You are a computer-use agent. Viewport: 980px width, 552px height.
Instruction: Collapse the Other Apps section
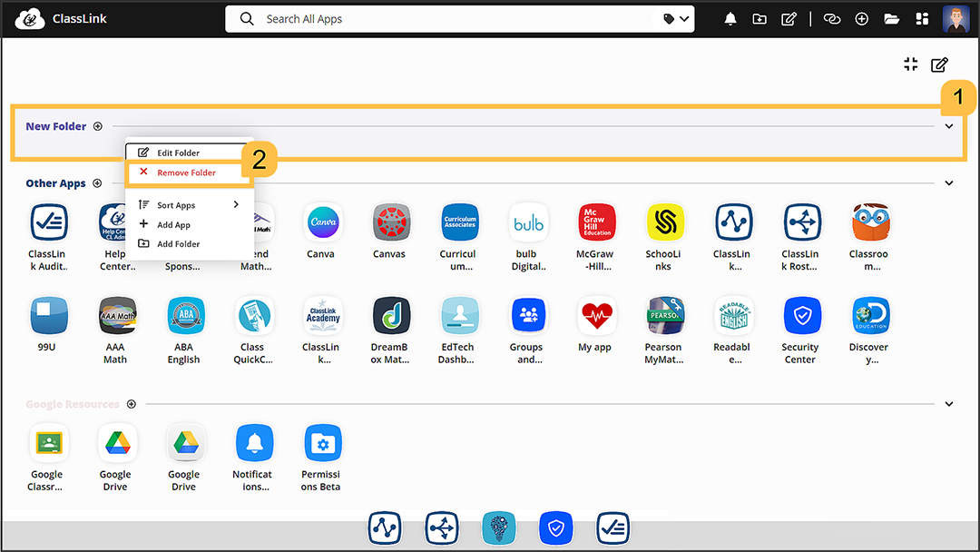949,182
